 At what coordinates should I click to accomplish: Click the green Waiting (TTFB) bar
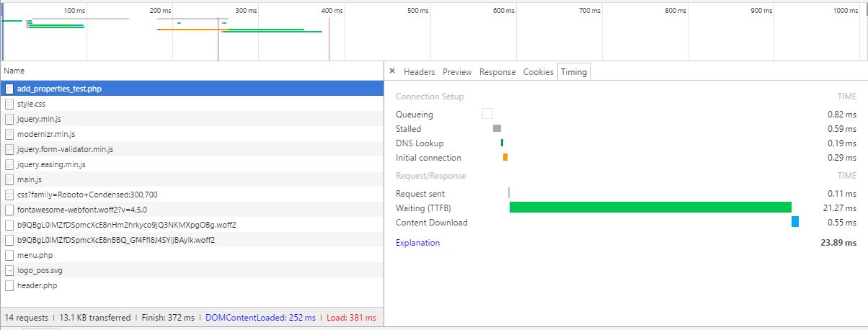pos(650,208)
